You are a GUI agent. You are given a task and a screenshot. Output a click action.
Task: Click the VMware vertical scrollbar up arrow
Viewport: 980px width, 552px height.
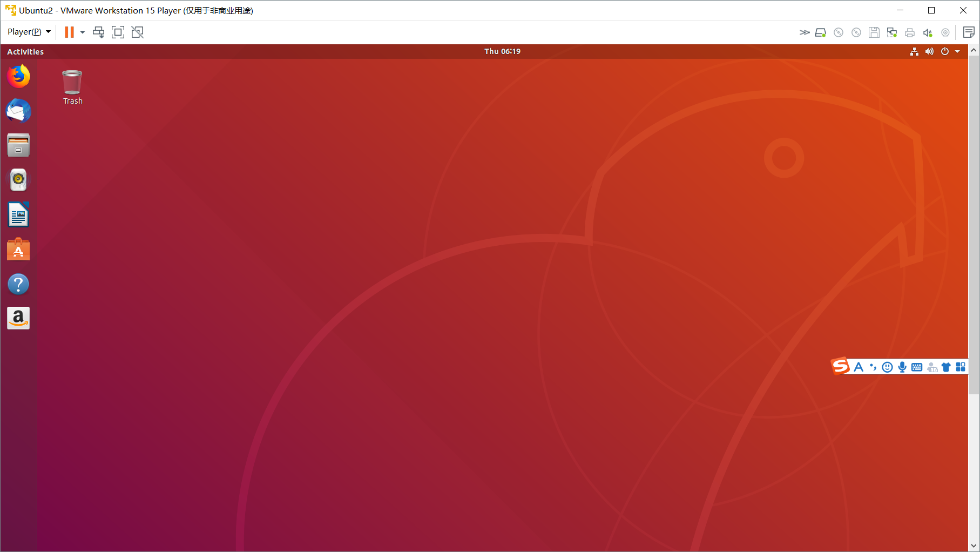coord(974,50)
